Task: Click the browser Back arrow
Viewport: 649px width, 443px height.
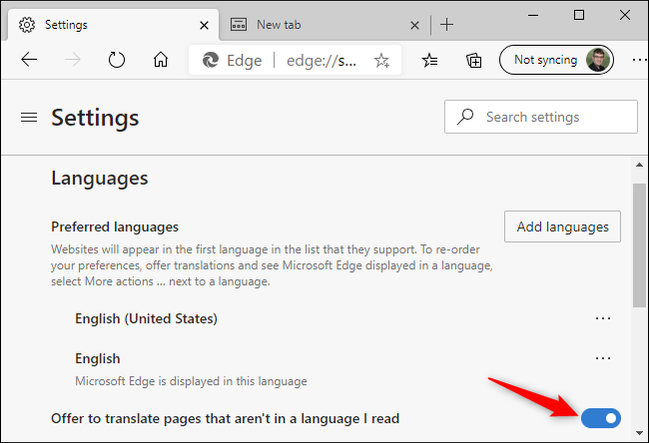Action: click(29, 60)
